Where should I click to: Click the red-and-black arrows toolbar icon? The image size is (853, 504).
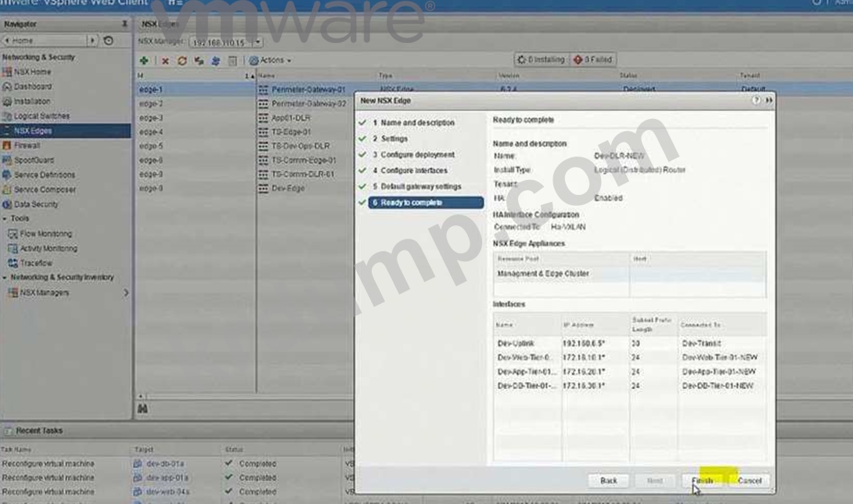tap(199, 60)
